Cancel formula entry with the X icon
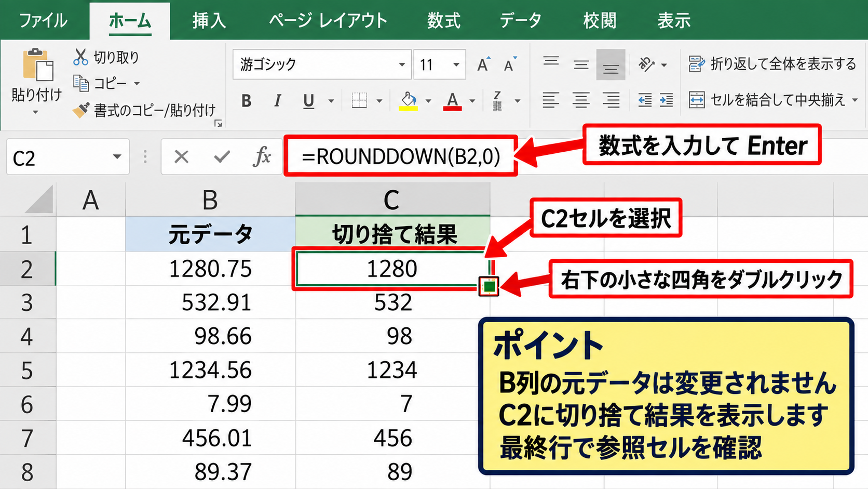Screen dimensions: 868x489 [181, 156]
